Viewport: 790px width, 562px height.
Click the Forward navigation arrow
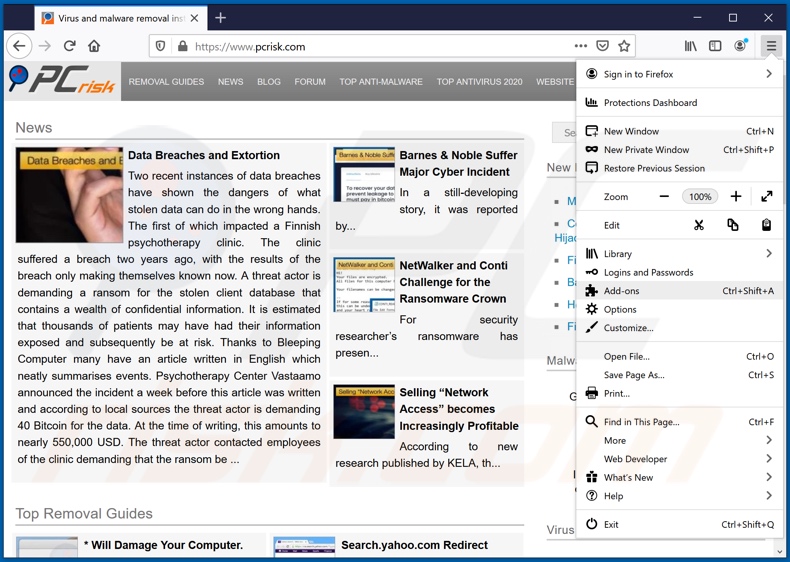pos(45,46)
